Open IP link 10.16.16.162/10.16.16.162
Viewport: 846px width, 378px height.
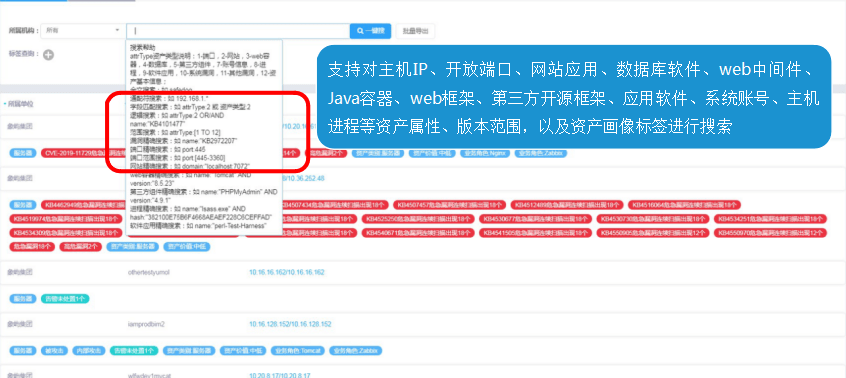point(286,272)
